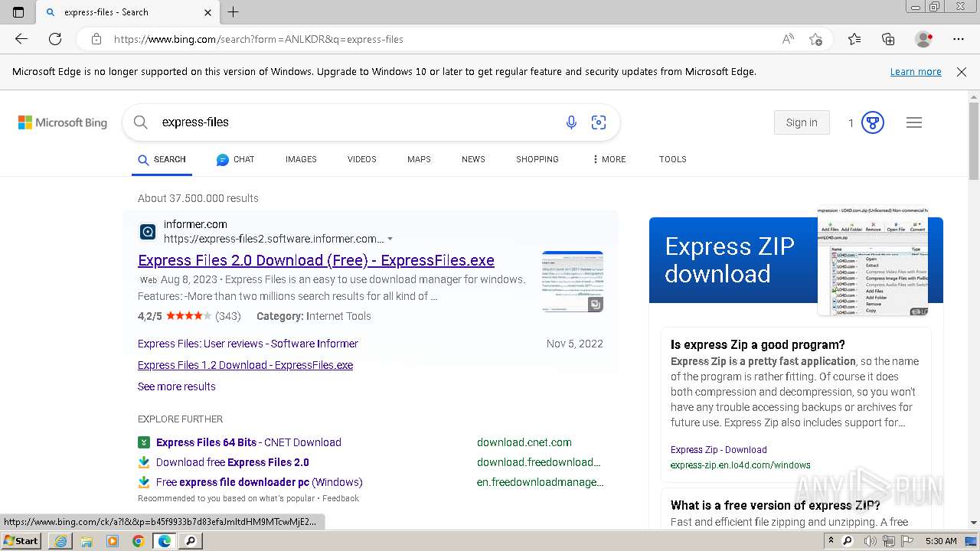The image size is (980, 551).
Task: Expand See more results link
Action: (x=177, y=386)
